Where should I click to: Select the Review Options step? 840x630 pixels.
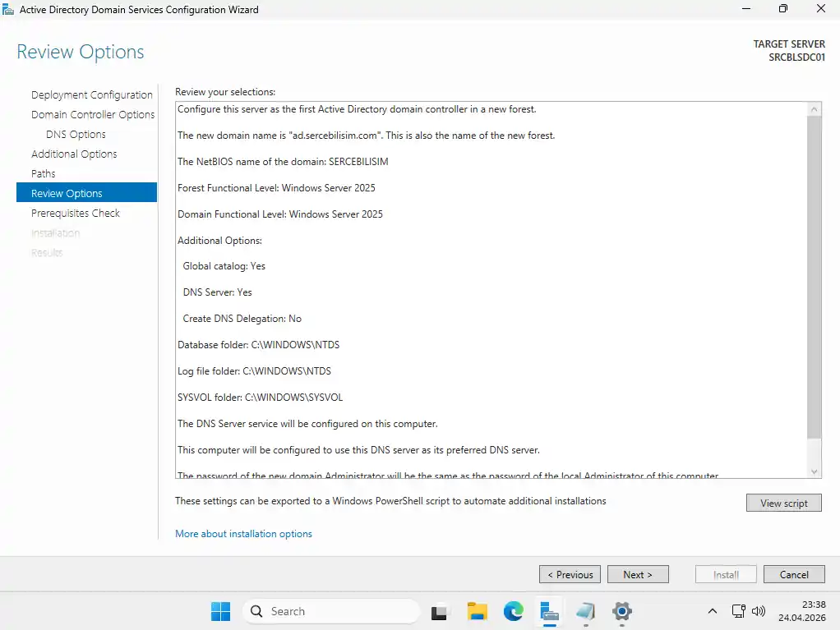[x=87, y=193]
